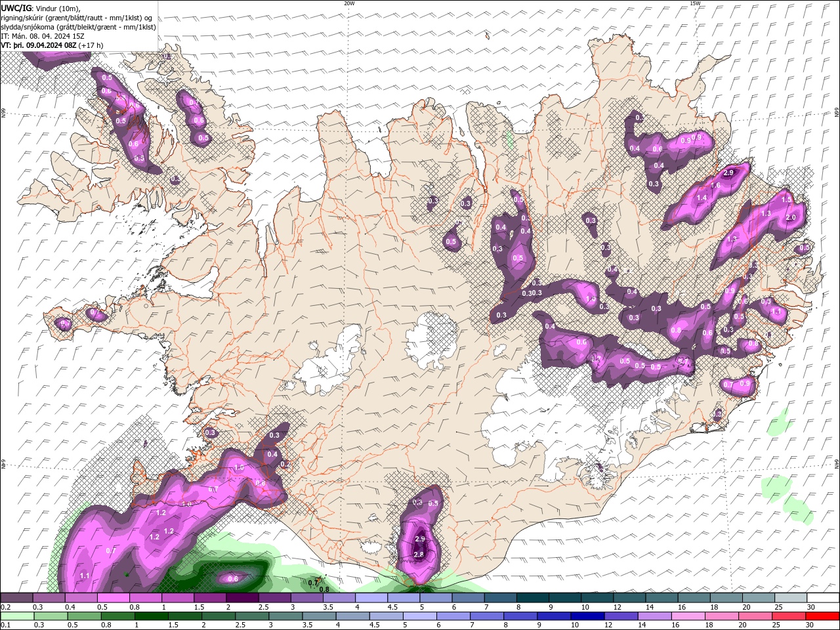840x630 pixels.
Task: Pick upper legend swatch between 4 and 4.5
Action: click(x=371, y=597)
